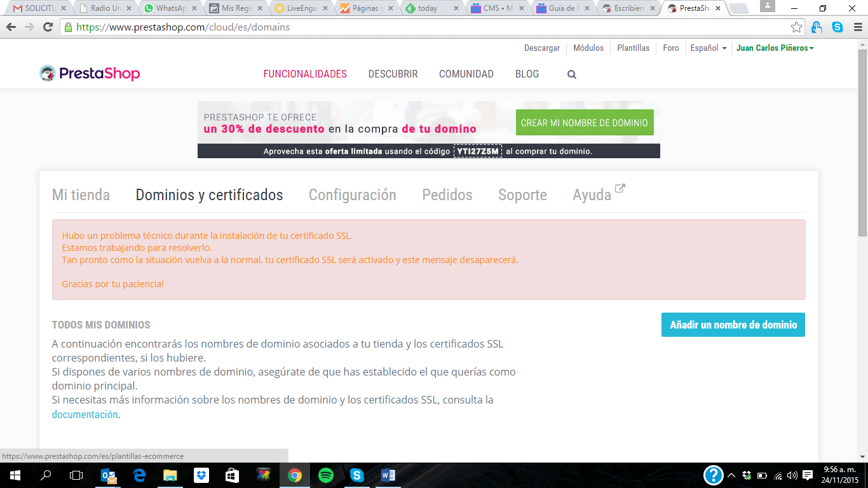
Task: Click Crear mi nombre de dominio button
Action: click(x=585, y=123)
